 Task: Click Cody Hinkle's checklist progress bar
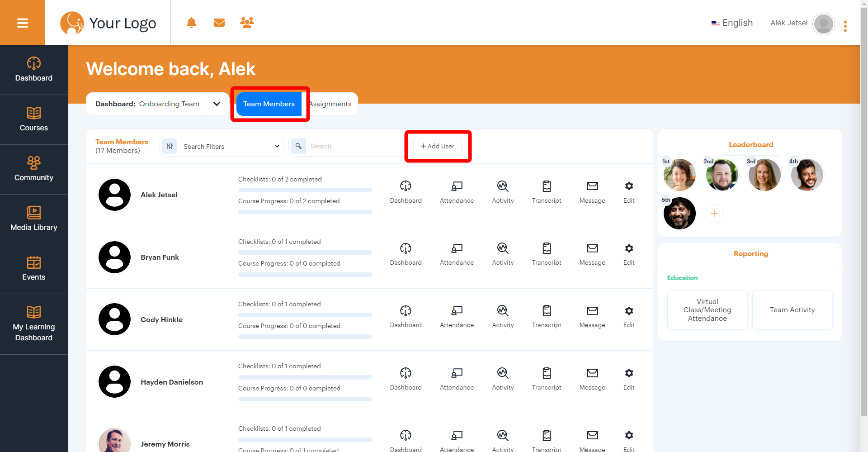coord(305,315)
